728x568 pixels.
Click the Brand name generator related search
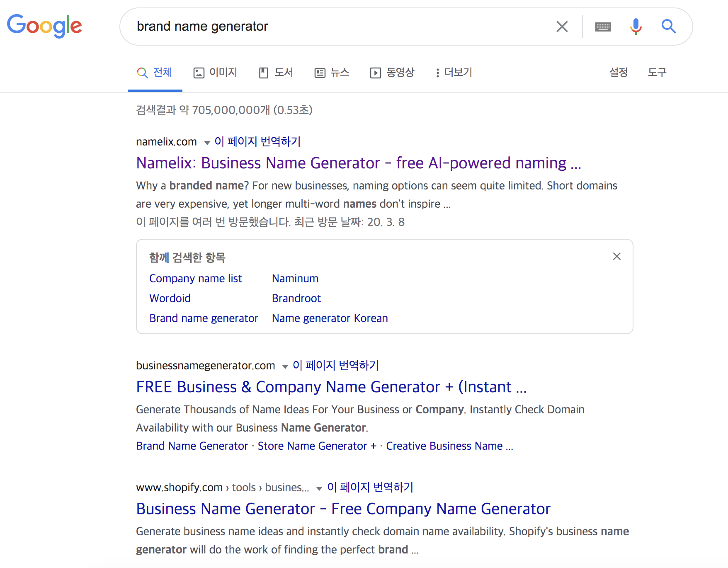[204, 318]
